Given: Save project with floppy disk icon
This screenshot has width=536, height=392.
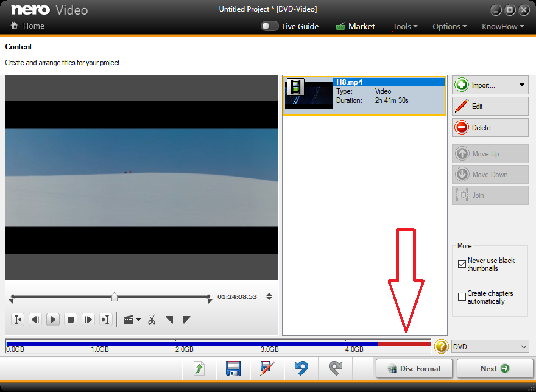Looking at the screenshot, I should [233, 368].
